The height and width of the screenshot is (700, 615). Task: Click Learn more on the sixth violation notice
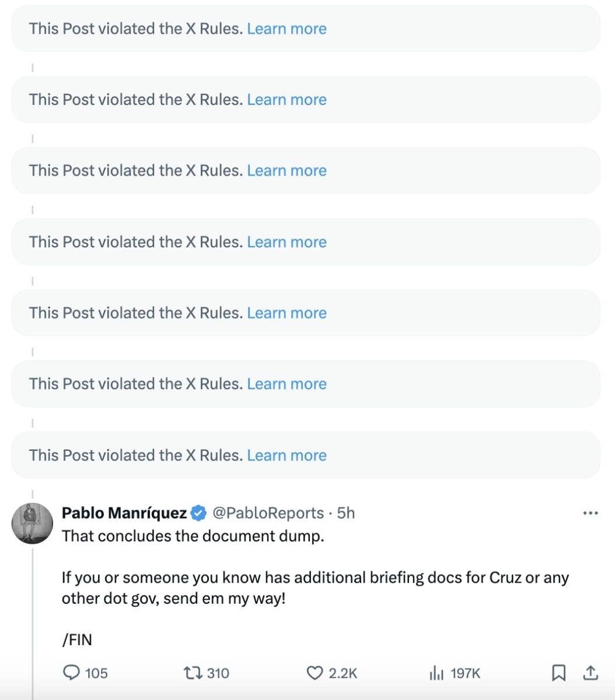pyautogui.click(x=286, y=384)
